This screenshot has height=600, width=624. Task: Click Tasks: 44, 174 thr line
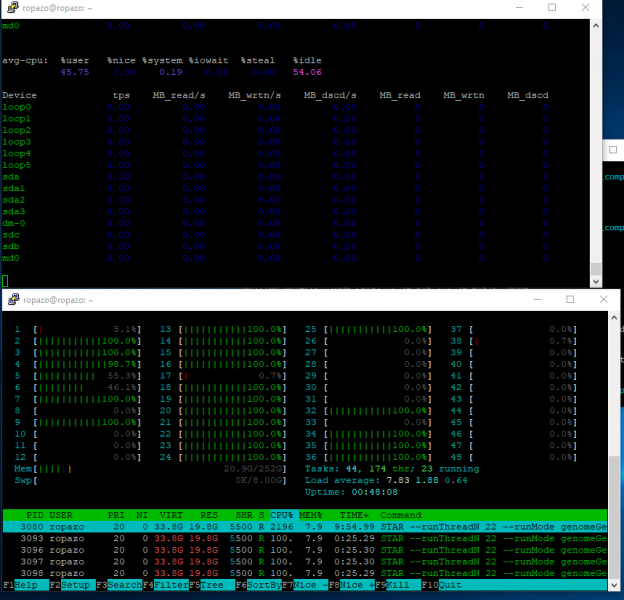tap(392, 469)
